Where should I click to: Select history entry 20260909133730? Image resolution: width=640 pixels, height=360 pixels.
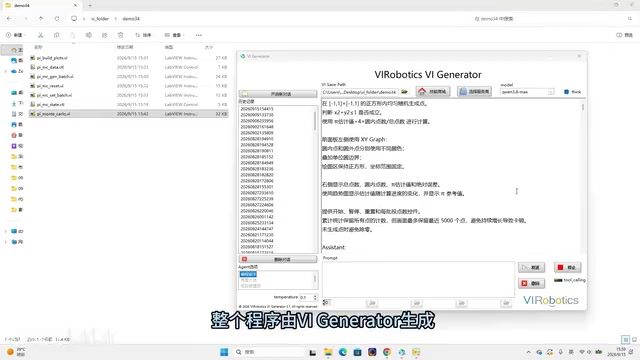(257, 115)
